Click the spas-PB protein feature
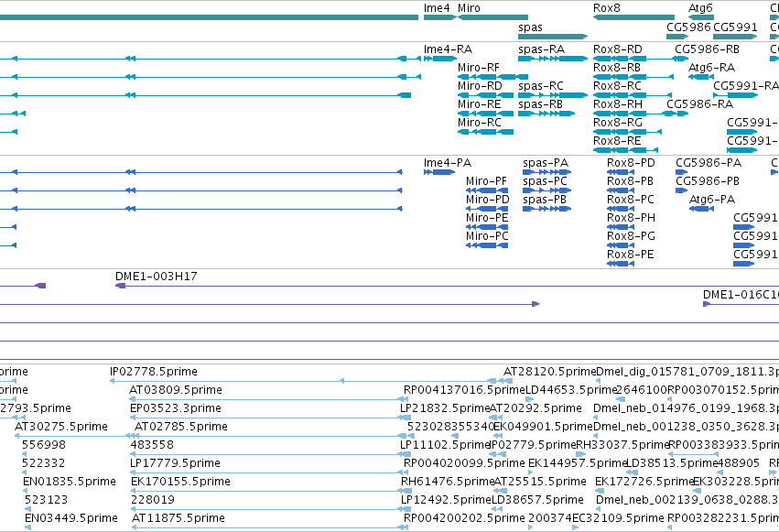 547,209
